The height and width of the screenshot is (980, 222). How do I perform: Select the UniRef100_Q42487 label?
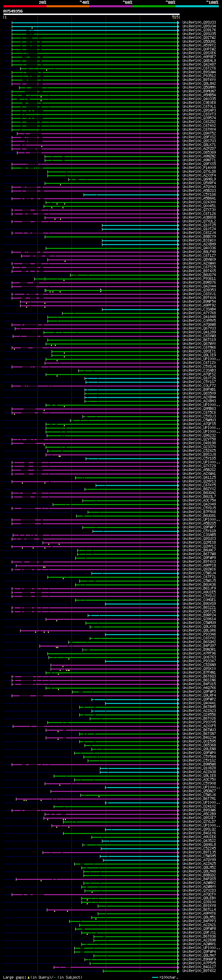[x=199, y=64]
